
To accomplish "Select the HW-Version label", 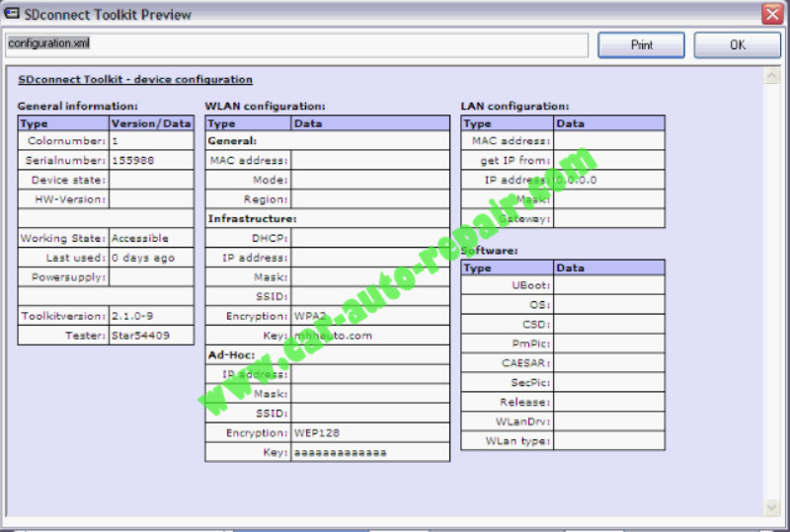I will tap(70, 199).
